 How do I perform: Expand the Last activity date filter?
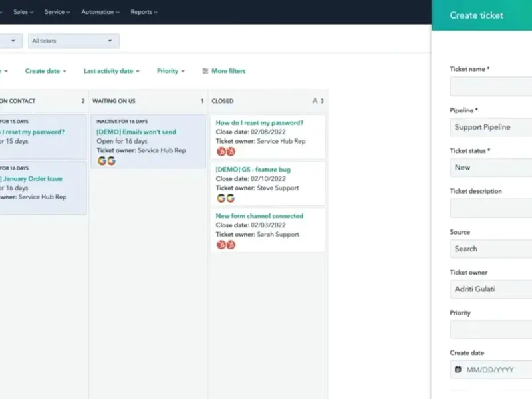point(112,71)
